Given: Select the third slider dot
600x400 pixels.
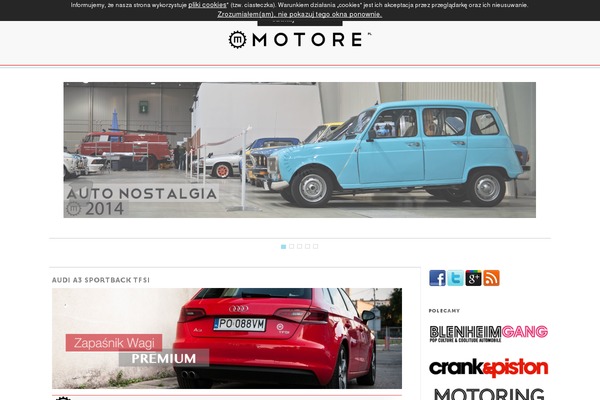Looking at the screenshot, I should [x=300, y=247].
